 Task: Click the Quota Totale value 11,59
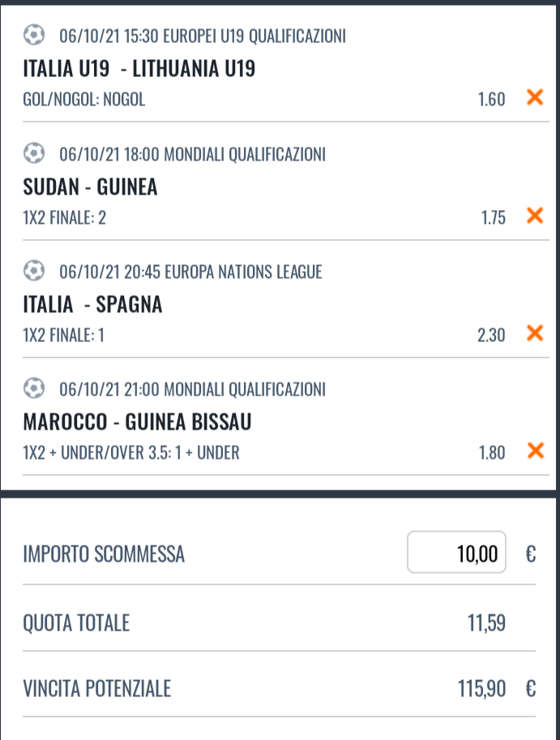pyautogui.click(x=486, y=623)
